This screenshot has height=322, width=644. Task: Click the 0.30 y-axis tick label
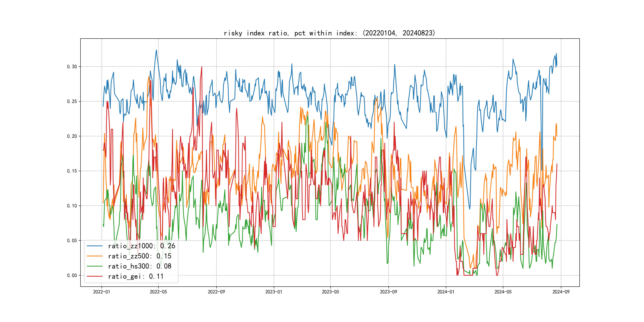point(72,67)
